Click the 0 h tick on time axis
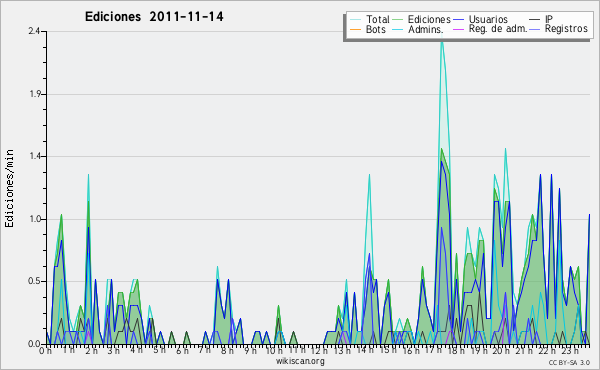This screenshot has height=370, width=600. (46, 350)
